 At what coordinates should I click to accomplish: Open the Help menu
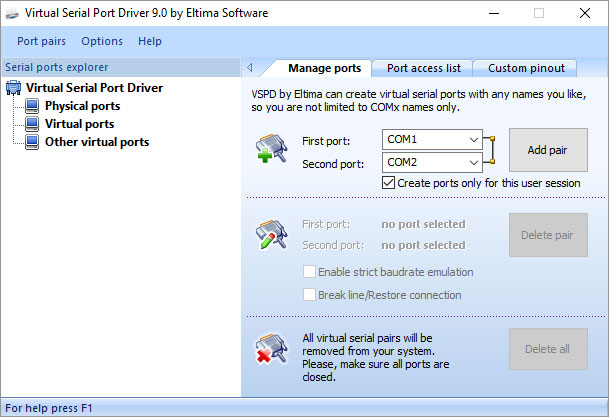tap(150, 41)
